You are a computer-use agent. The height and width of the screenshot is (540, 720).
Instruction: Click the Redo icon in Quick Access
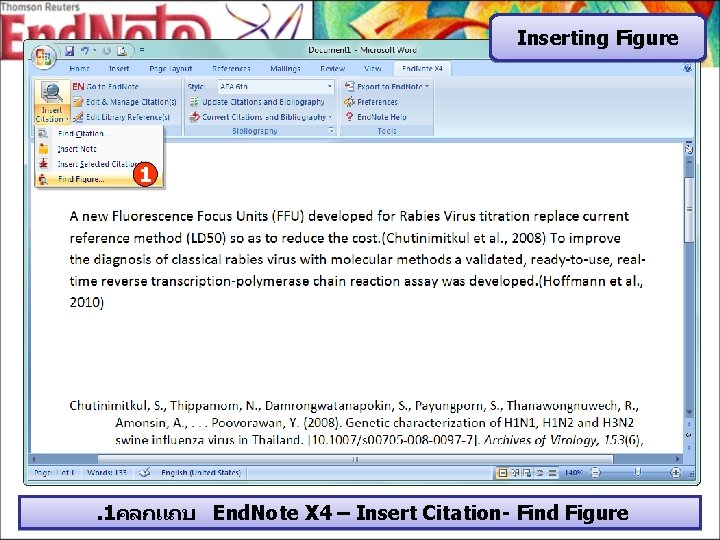107,50
